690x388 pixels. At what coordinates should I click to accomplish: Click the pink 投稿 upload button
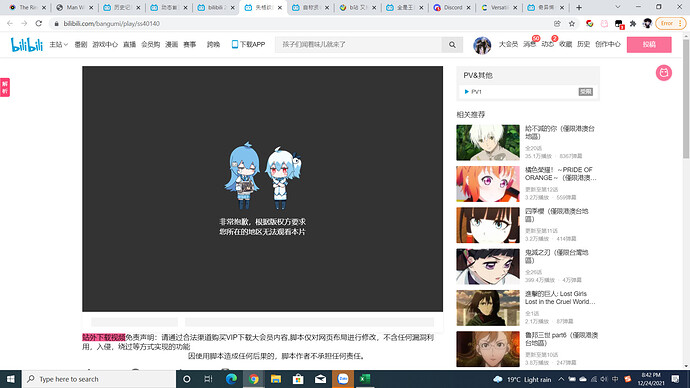click(649, 44)
